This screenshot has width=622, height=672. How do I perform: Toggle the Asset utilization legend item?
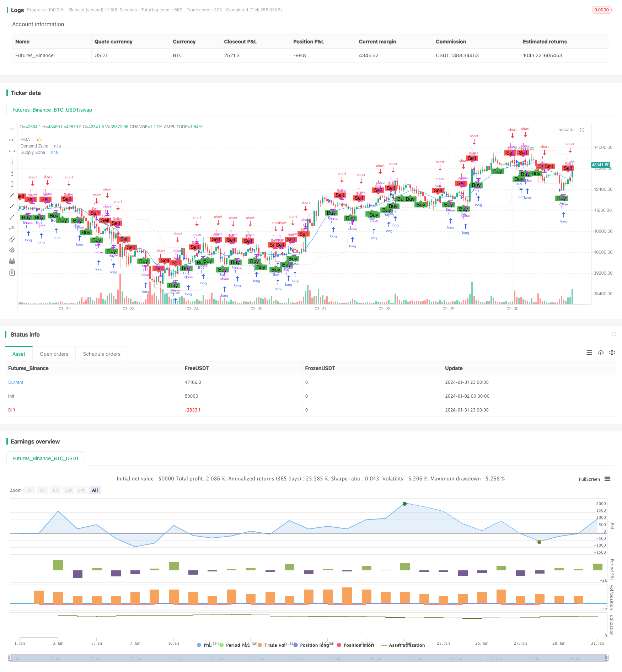(403, 645)
